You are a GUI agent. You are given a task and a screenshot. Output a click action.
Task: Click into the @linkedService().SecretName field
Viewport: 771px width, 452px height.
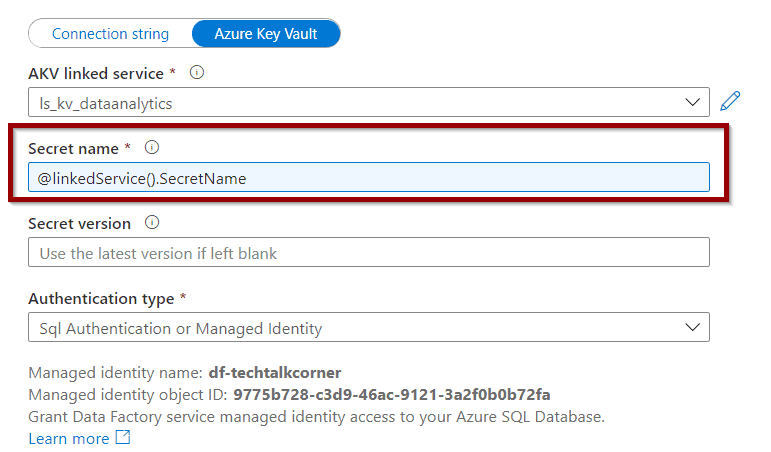tap(369, 177)
